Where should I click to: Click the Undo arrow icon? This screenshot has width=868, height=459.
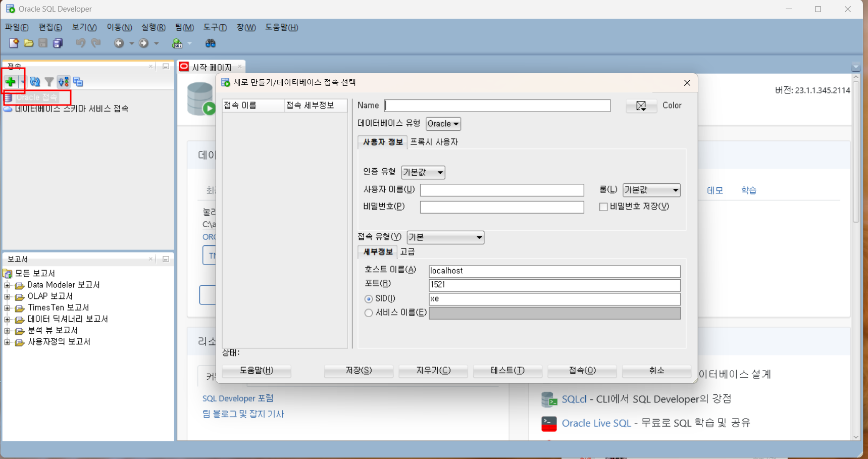[x=80, y=43]
